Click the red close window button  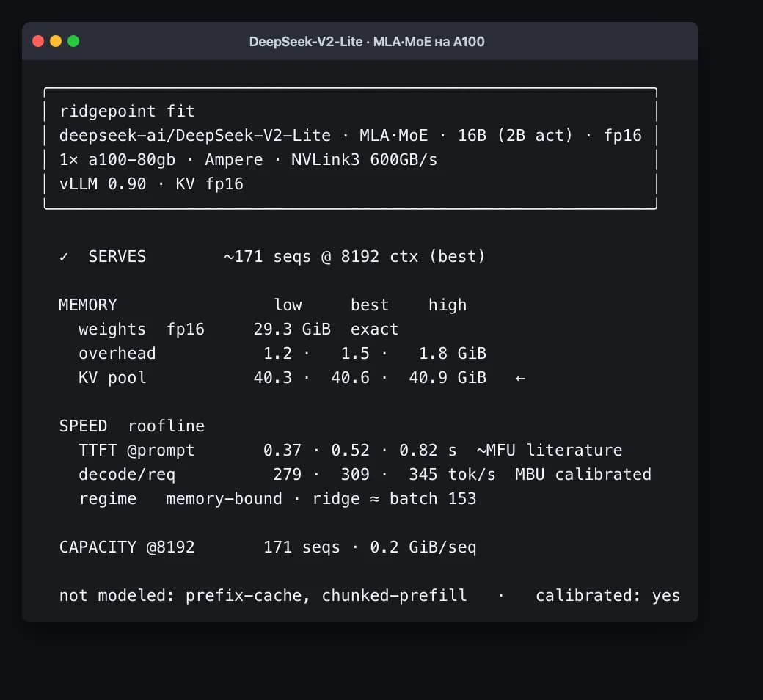click(38, 41)
